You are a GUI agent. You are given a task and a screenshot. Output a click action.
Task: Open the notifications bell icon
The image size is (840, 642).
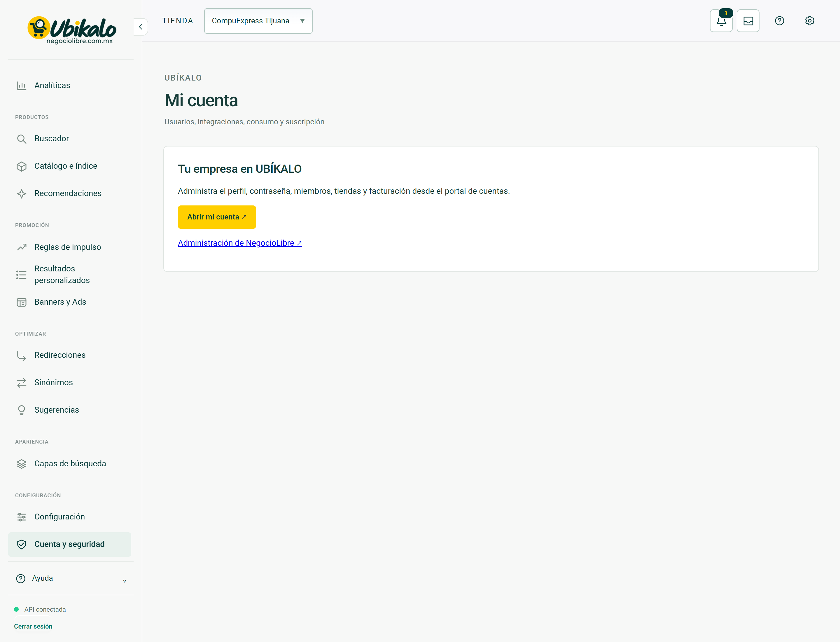tap(721, 21)
